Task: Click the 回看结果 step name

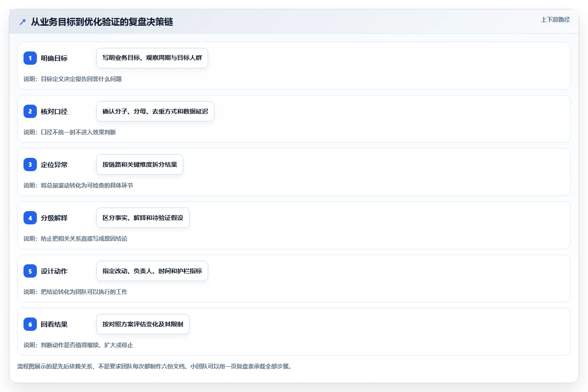Action: (54, 324)
